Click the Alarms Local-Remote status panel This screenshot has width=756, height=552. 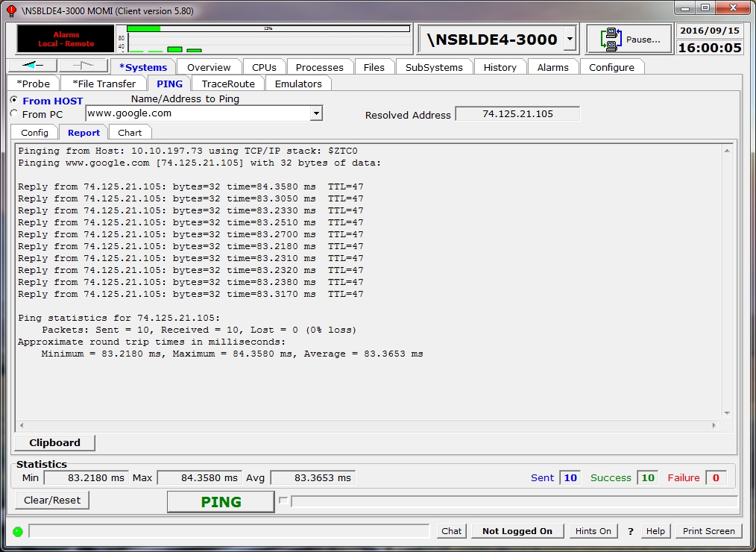pos(66,40)
